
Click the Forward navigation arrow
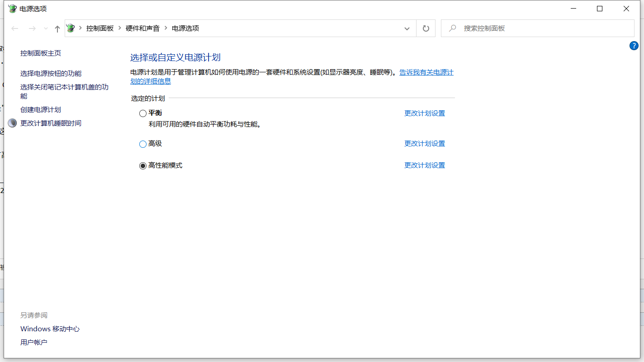(x=32, y=28)
